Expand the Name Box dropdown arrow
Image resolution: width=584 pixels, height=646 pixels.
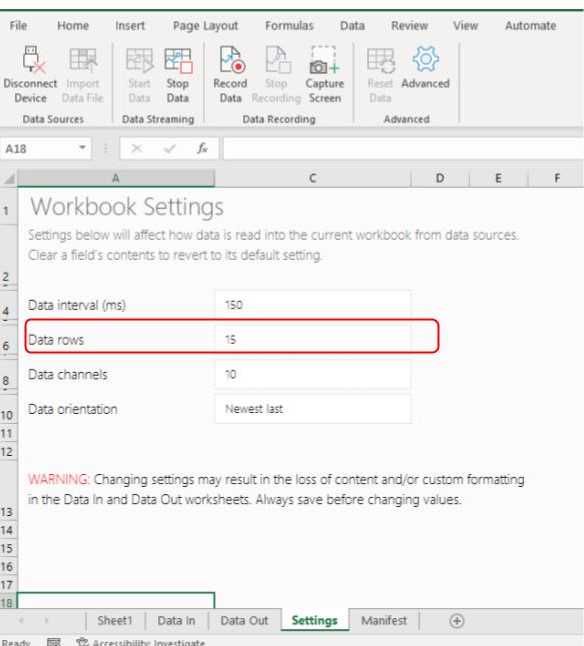[x=82, y=147]
